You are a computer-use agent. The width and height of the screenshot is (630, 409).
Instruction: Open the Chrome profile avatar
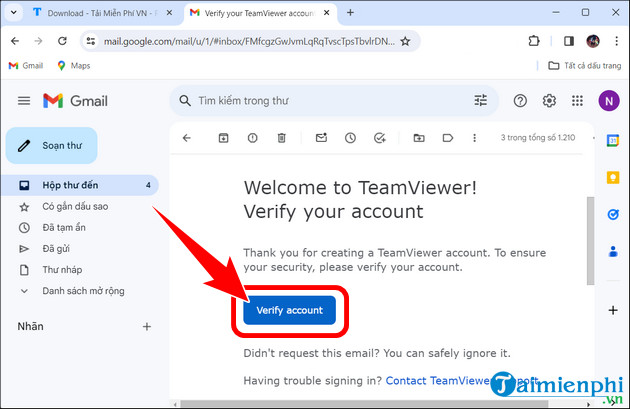point(593,41)
